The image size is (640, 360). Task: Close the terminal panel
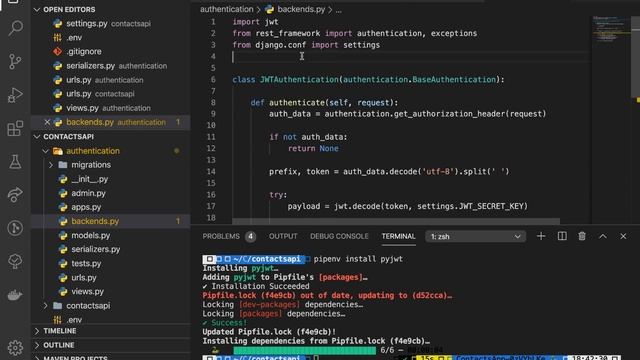pyautogui.click(x=623, y=236)
